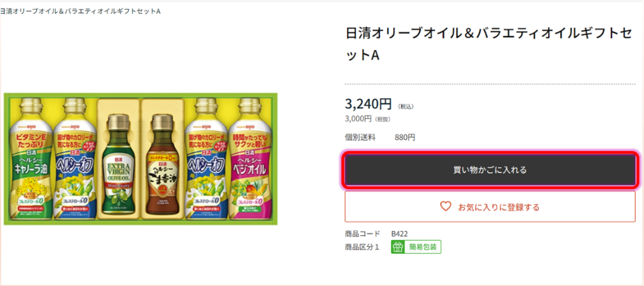The height and width of the screenshot is (286, 644).
Task: Click the 3,000円 tax-excluded price
Action: [358, 119]
